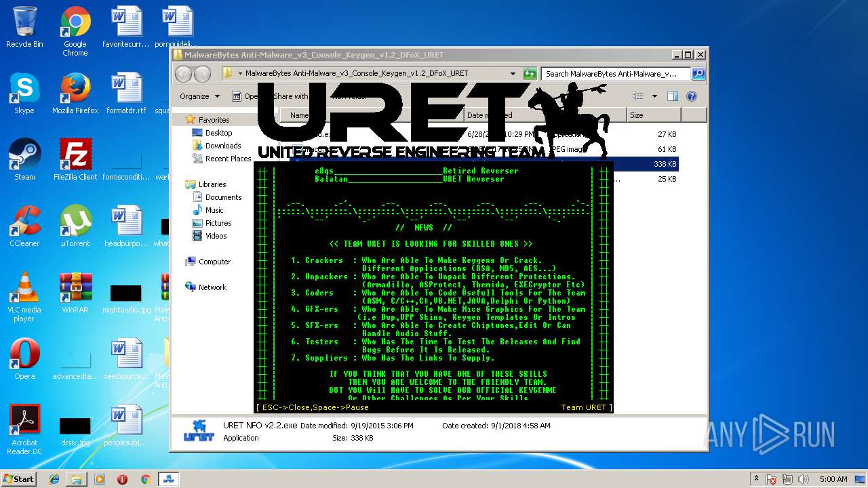Open Action Center flag tray icon

[771, 479]
